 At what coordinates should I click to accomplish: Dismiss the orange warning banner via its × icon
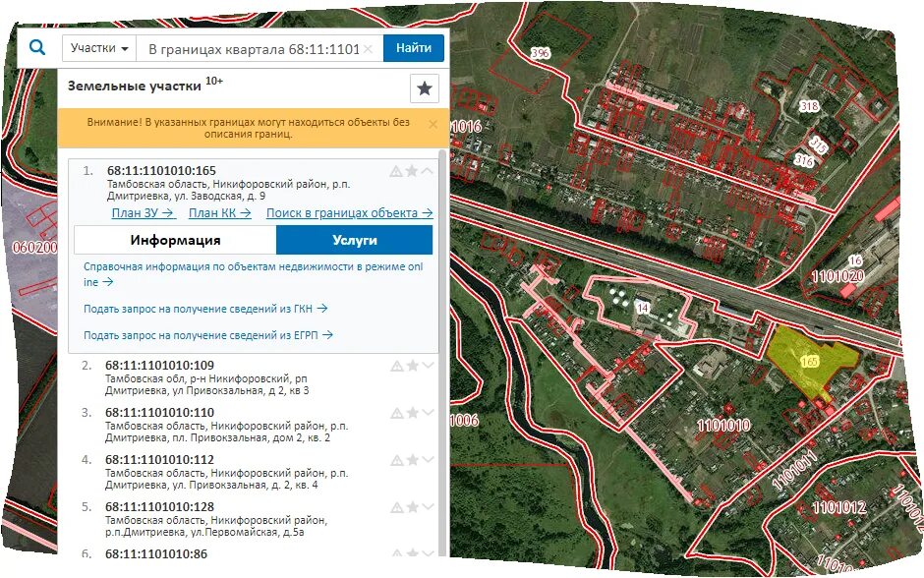[x=433, y=124]
